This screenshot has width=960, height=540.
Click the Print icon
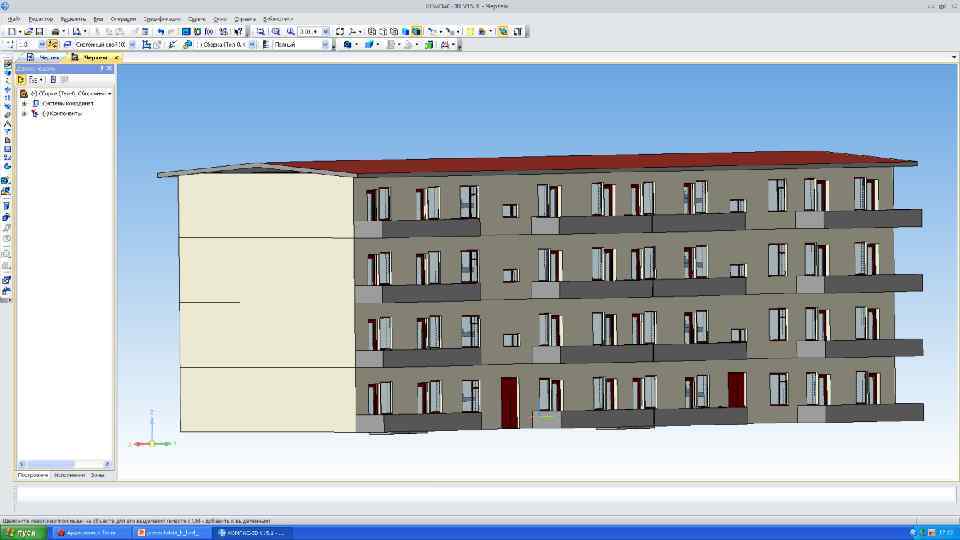coord(56,31)
